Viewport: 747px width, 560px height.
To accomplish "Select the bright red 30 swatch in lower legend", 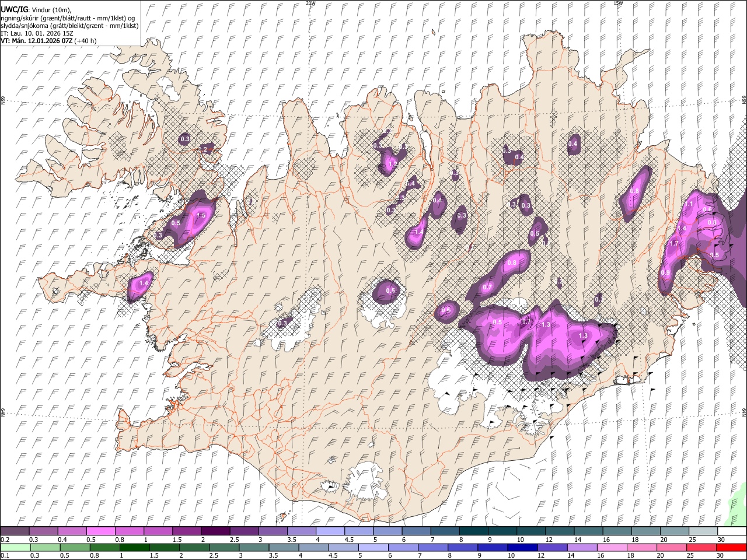I will [x=731, y=547].
